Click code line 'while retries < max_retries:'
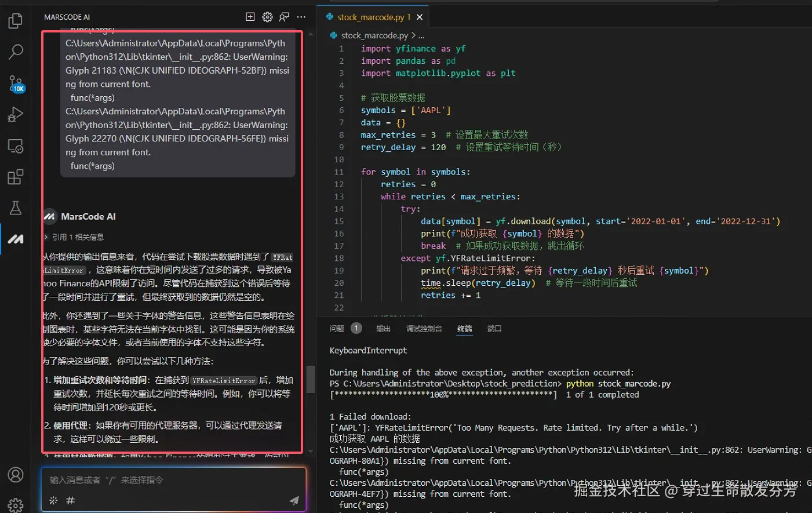Viewport: 812px width, 513px height. [x=450, y=197]
